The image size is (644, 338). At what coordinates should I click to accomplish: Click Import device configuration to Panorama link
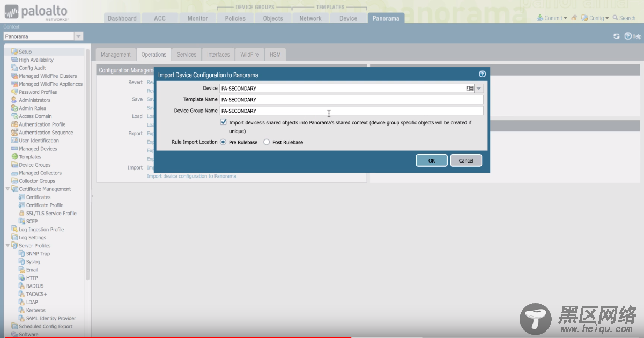tap(191, 176)
